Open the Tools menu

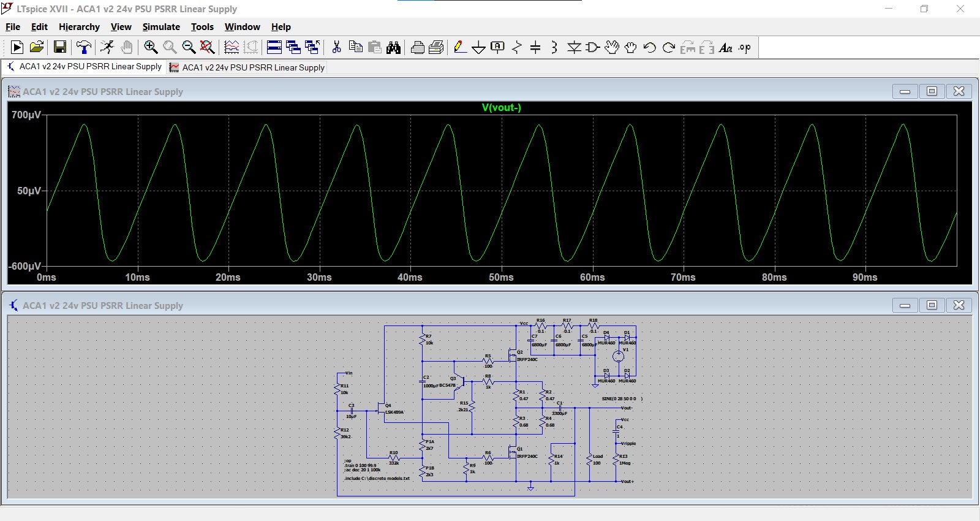click(x=202, y=27)
